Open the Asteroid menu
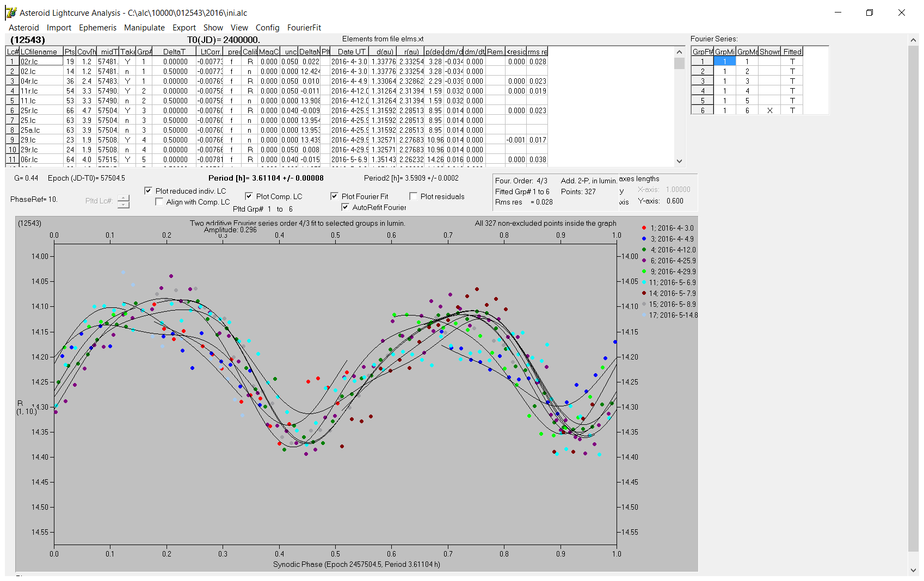 pyautogui.click(x=24, y=28)
